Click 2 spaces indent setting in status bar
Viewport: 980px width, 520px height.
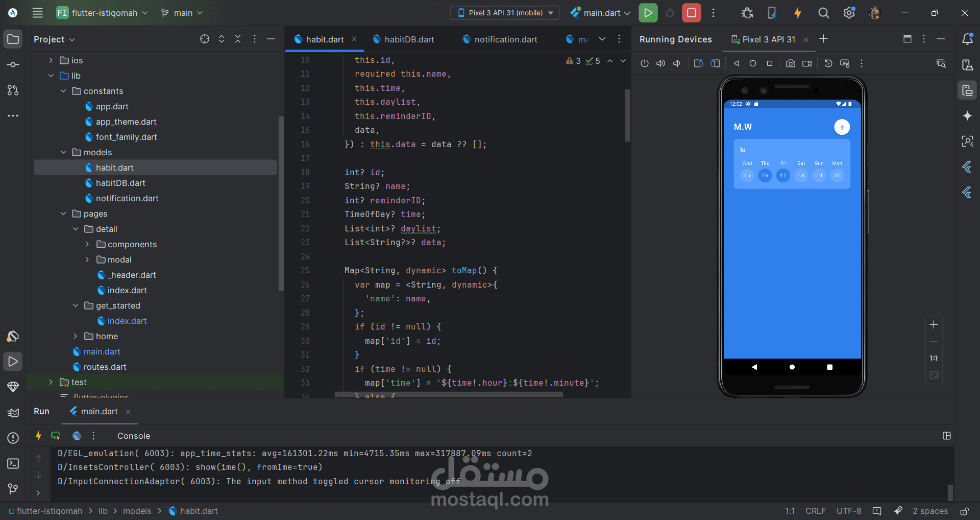click(x=930, y=511)
